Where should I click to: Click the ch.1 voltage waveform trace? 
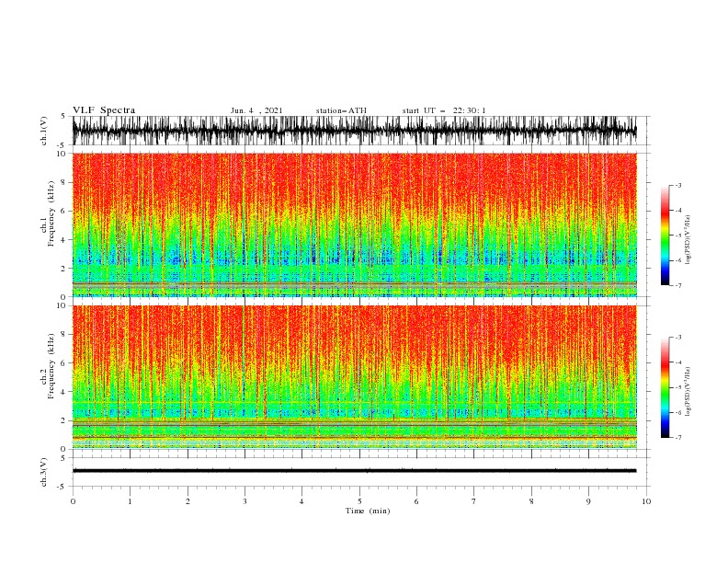[x=355, y=131]
